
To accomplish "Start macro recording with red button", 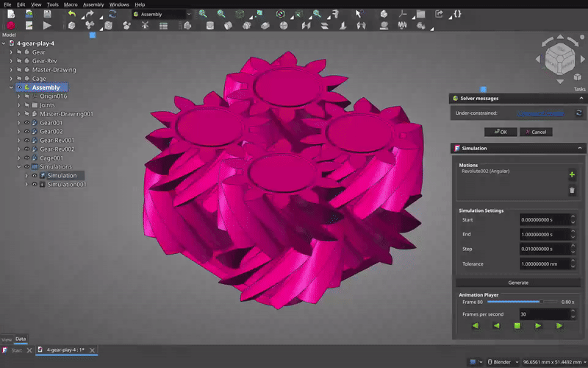I will coord(12,26).
